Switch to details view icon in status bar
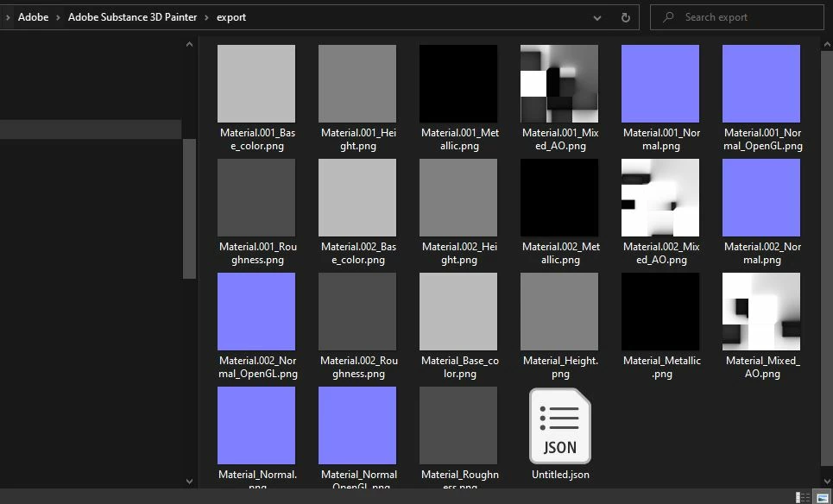This screenshot has height=504, width=833. (802, 497)
